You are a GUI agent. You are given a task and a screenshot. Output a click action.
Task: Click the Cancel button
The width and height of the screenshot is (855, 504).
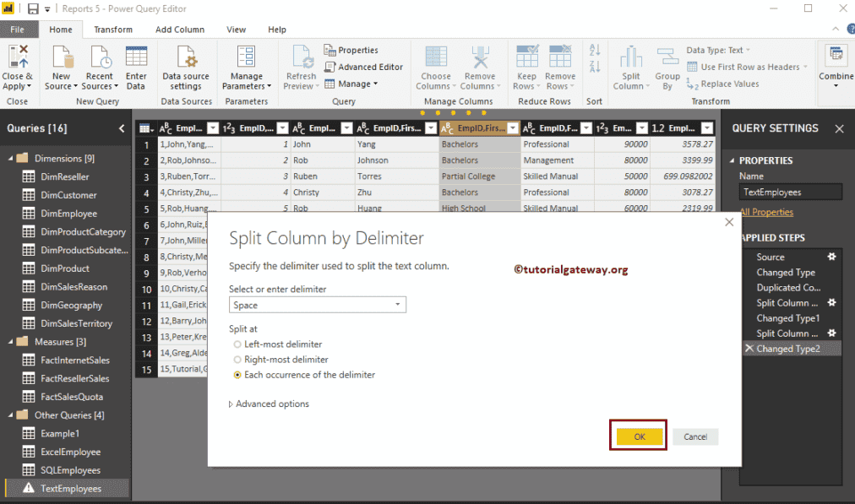point(695,436)
